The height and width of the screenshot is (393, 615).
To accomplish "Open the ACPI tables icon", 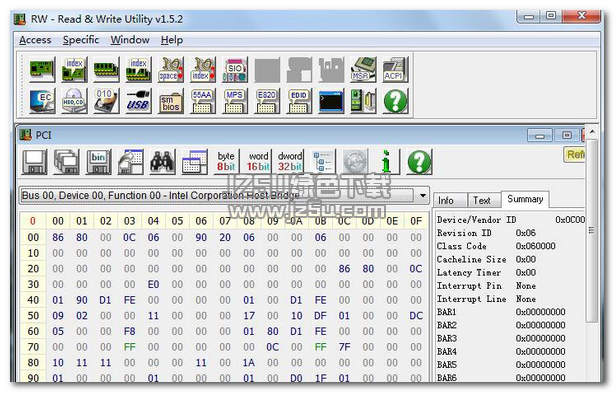I will (x=395, y=70).
